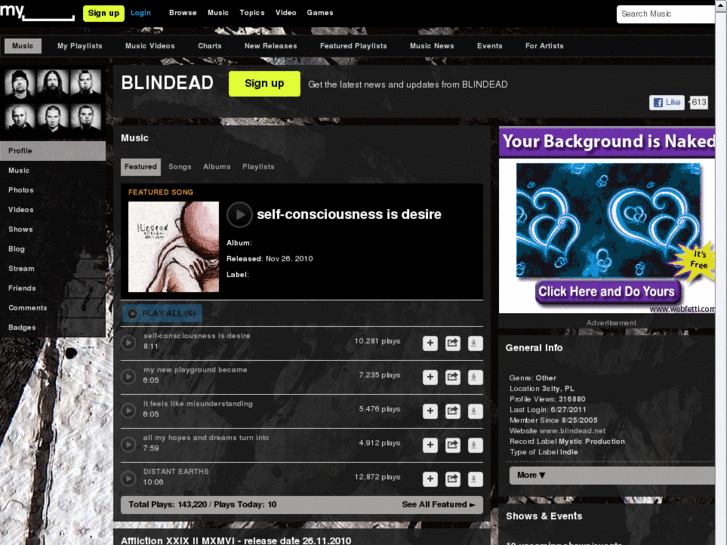The height and width of the screenshot is (545, 727).
Task: Open Music Videos in navigation bar
Action: (x=150, y=46)
